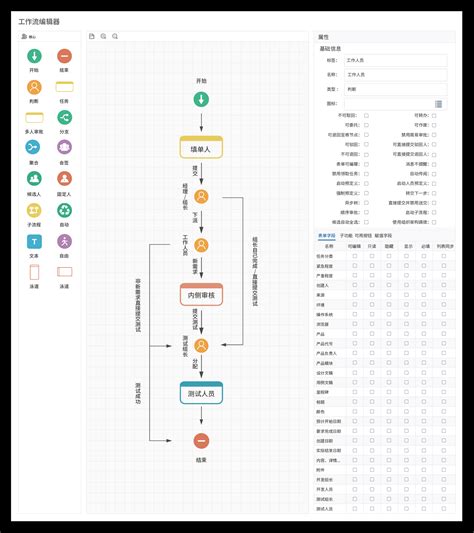Switch to the 子功能 tab
The image size is (474, 533).
[x=346, y=236]
